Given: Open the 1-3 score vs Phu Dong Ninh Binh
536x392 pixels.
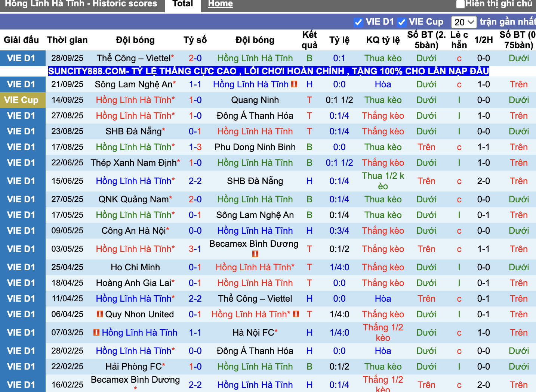Looking at the screenshot, I should (195, 147).
